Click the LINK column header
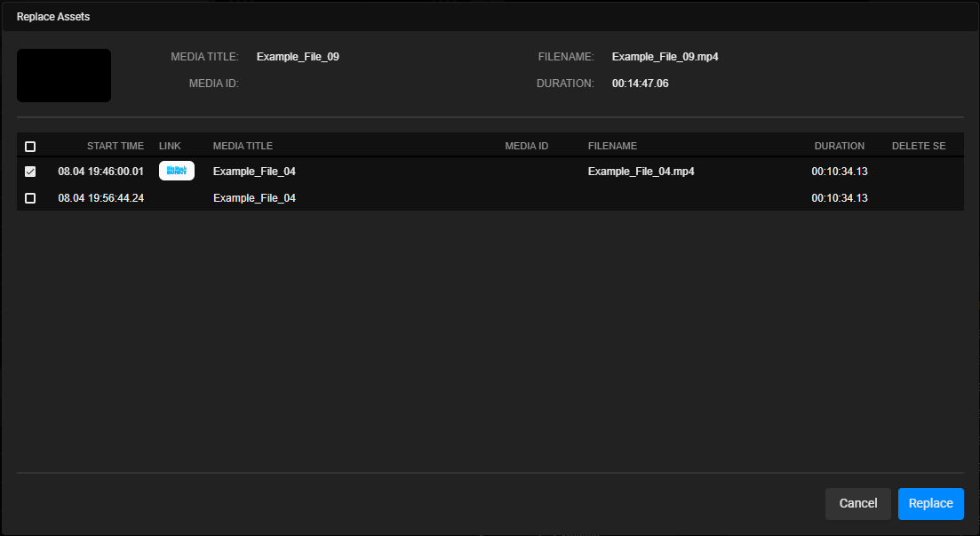 pos(169,146)
